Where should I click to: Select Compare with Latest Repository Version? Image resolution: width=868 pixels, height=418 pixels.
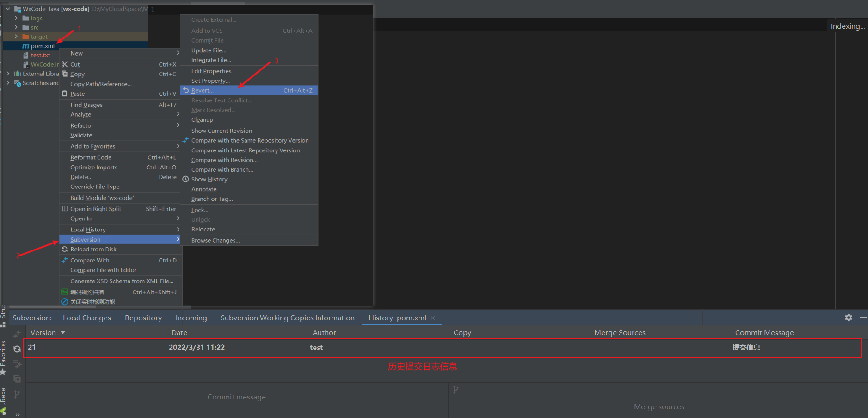click(x=249, y=150)
